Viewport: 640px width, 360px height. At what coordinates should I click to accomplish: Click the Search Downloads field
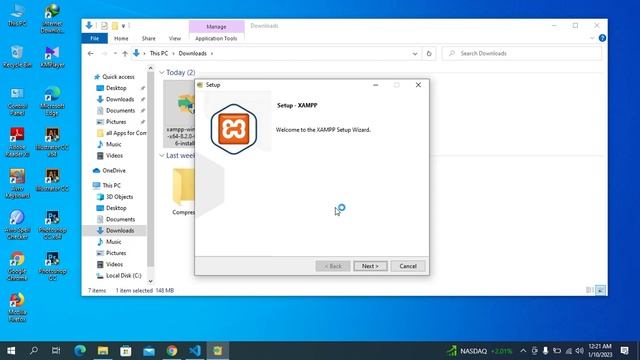click(x=522, y=53)
